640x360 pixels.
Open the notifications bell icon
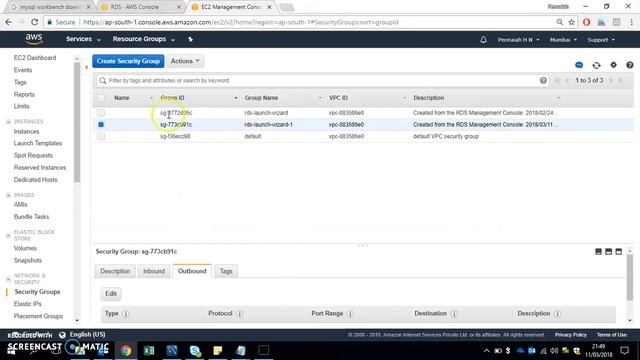tap(483, 40)
